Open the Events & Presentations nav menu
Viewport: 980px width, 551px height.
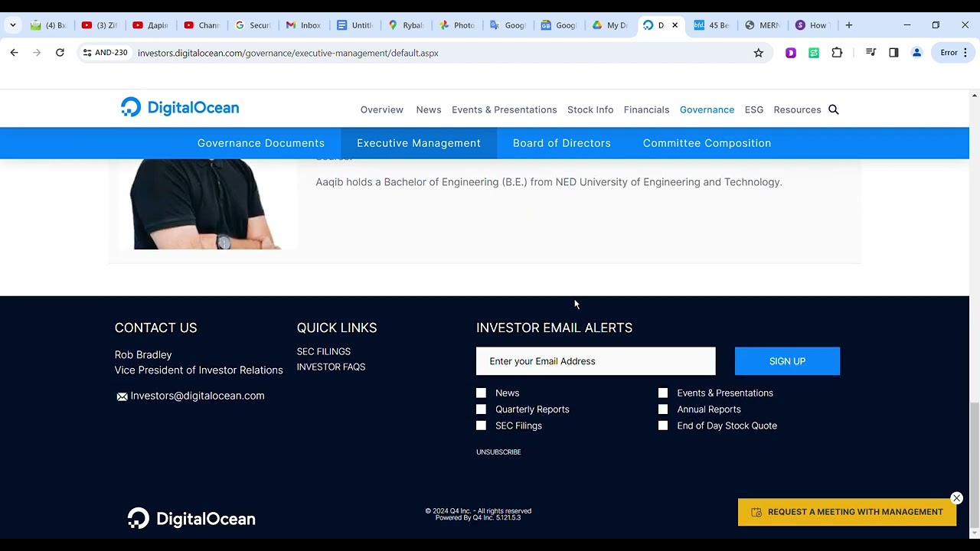(x=505, y=109)
